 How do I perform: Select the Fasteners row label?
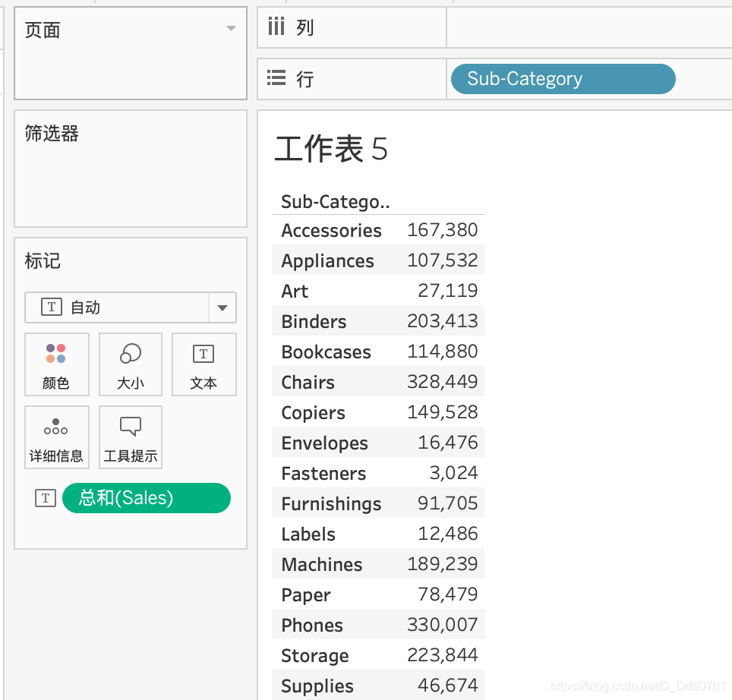[x=323, y=474]
